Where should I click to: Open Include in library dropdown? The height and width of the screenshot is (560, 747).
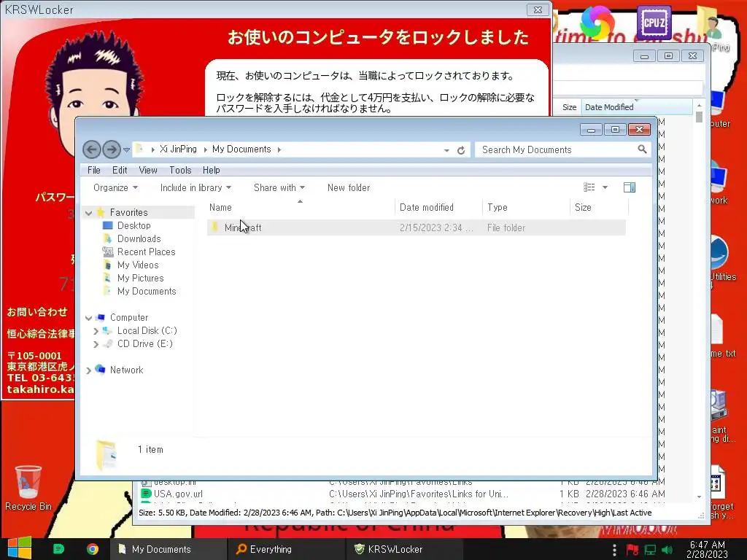(x=196, y=187)
